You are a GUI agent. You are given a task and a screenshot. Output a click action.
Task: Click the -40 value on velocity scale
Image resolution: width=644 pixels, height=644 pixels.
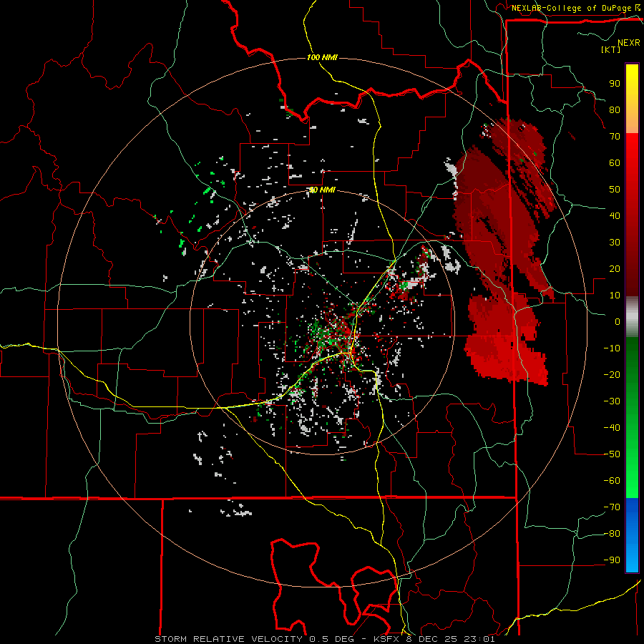tap(612, 428)
